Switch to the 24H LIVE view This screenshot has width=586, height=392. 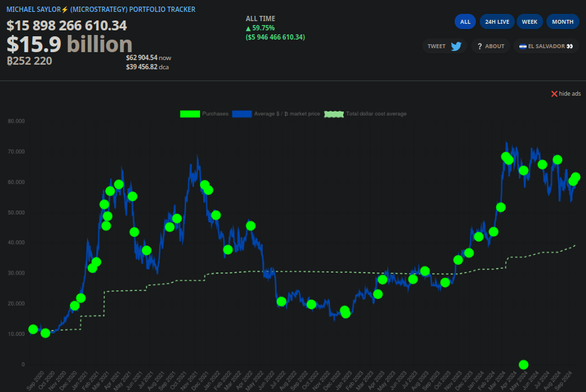(x=497, y=22)
